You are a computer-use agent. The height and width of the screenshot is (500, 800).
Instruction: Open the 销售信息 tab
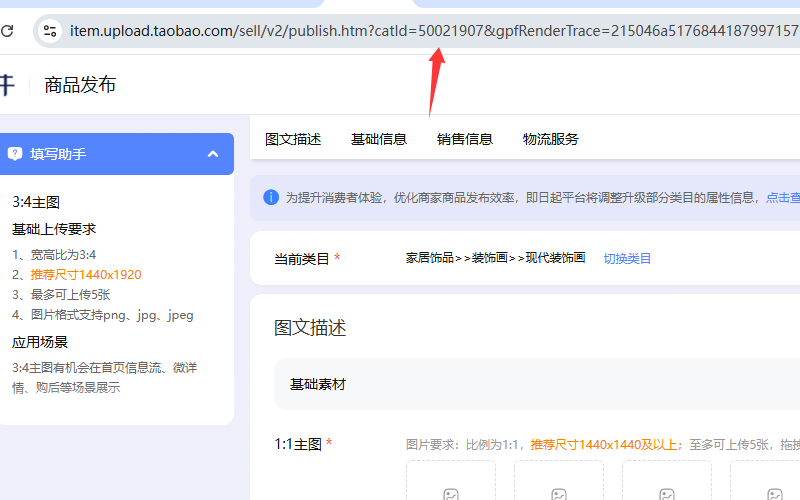click(x=465, y=139)
